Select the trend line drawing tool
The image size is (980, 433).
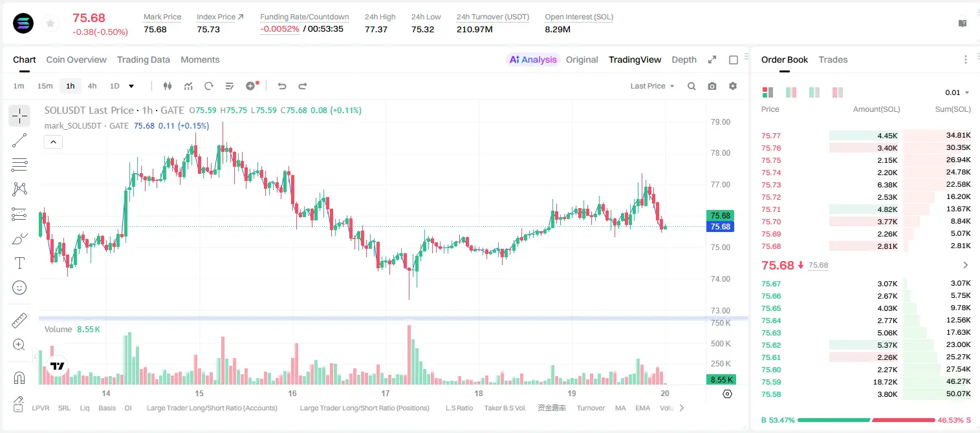tap(19, 140)
